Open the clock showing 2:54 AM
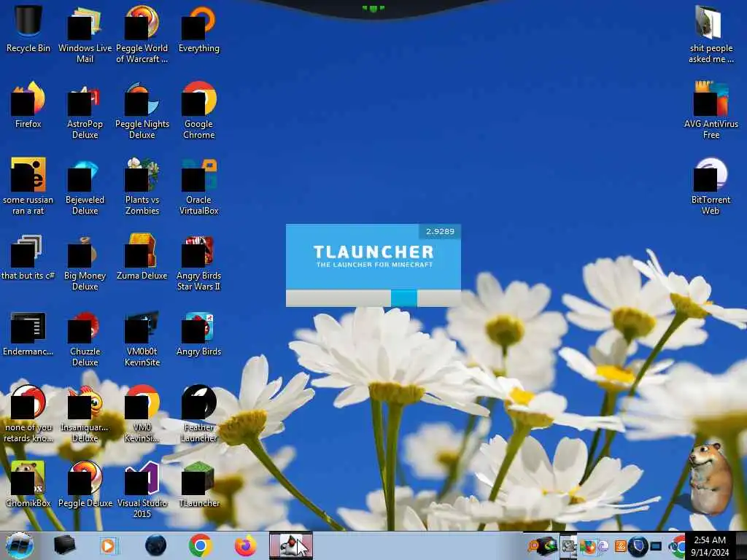Viewport: 747px width, 560px height. [710, 545]
